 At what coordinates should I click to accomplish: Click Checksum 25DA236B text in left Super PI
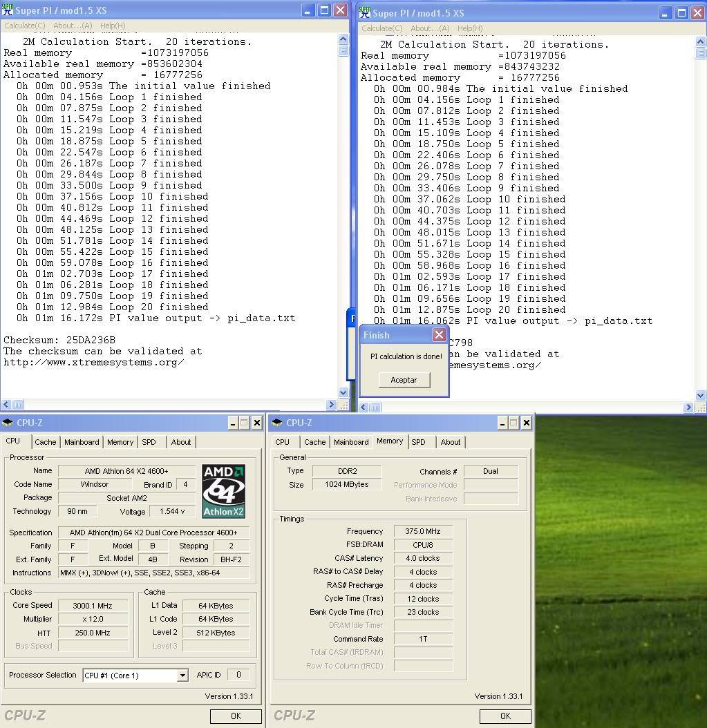click(x=59, y=340)
